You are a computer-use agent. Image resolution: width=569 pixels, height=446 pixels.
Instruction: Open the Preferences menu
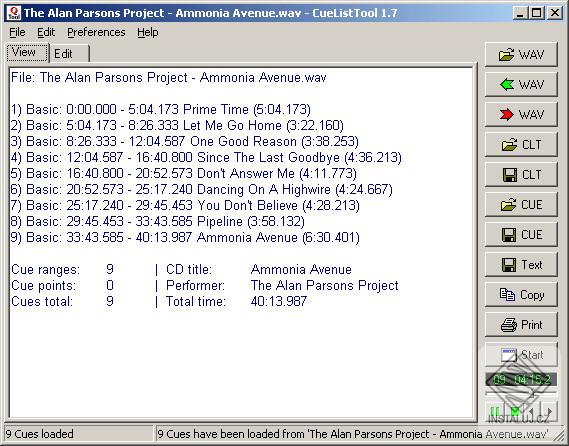96,32
